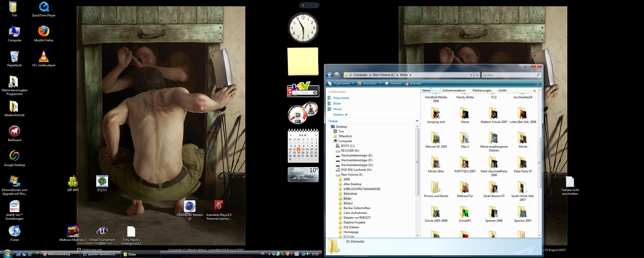644x258 pixels.
Task: Select the Midtown Madness 2 icon
Action: pos(73,233)
